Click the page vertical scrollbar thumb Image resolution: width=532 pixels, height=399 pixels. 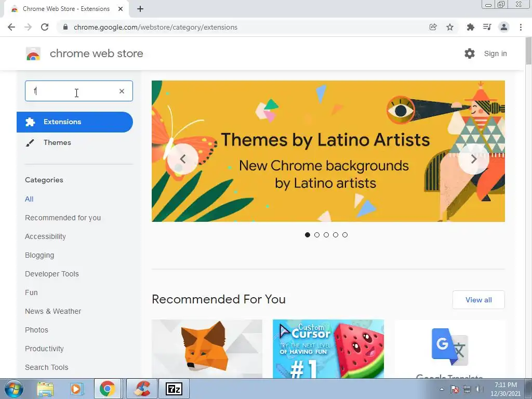click(x=528, y=51)
